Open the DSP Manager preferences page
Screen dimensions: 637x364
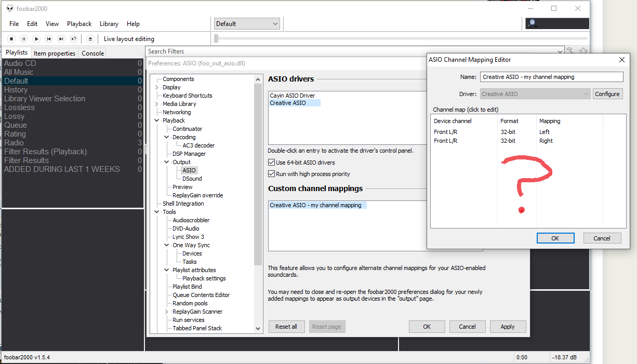tap(189, 154)
